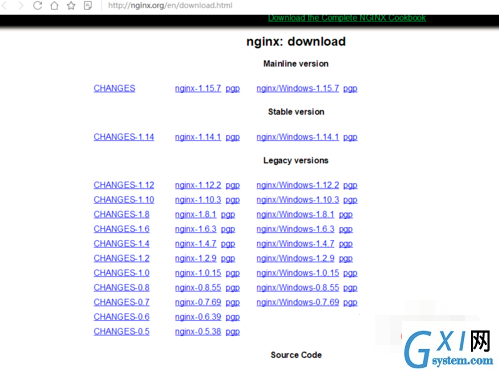Download nginx/Windows-0.7.69
Screen dimensions: 500x369
[298, 302]
